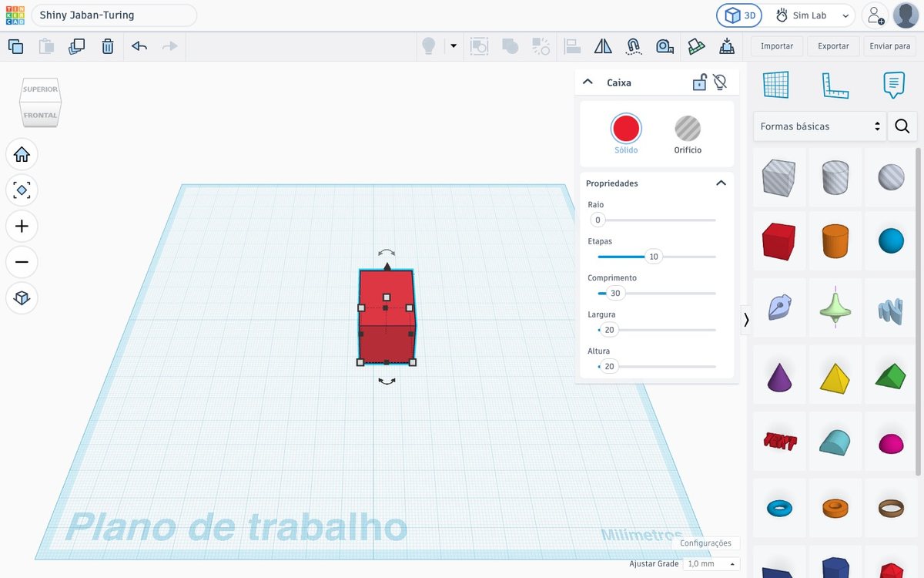Click the SUPERIOR face of view cube
Image resolution: width=924 pixels, height=578 pixels.
[x=40, y=89]
